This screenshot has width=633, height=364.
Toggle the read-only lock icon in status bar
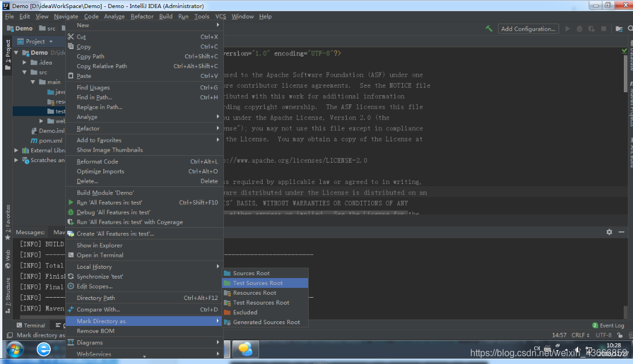[620, 335]
